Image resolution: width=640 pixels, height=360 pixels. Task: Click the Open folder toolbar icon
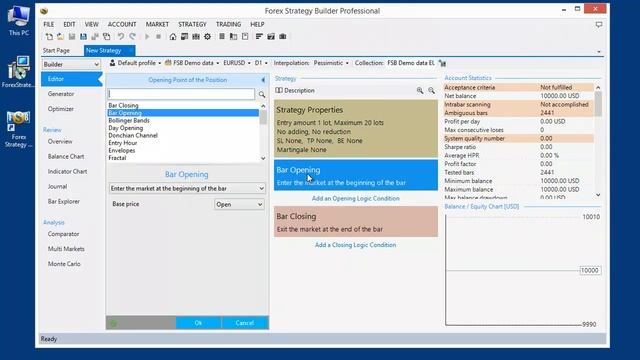point(60,37)
